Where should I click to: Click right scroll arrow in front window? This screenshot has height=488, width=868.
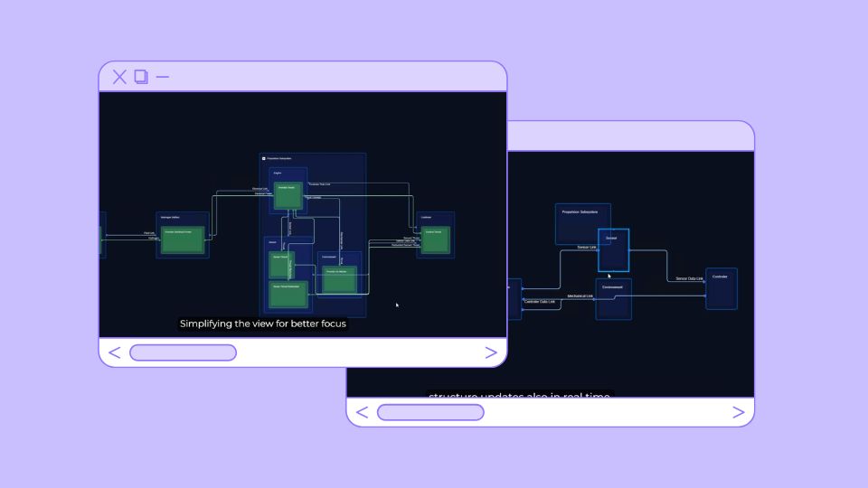(491, 352)
